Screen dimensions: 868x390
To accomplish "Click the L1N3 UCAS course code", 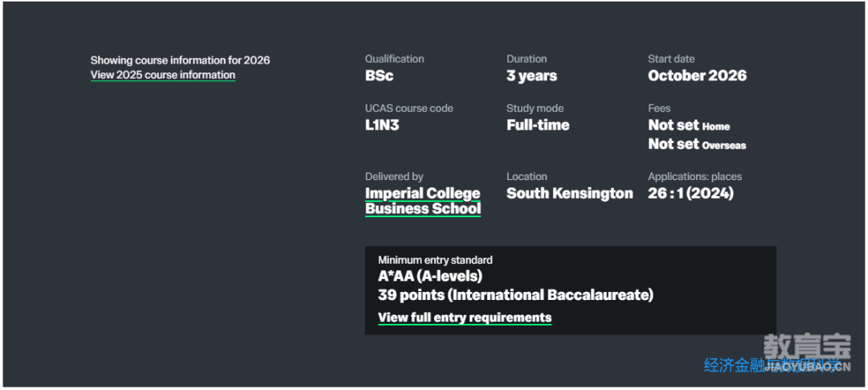I will point(382,125).
